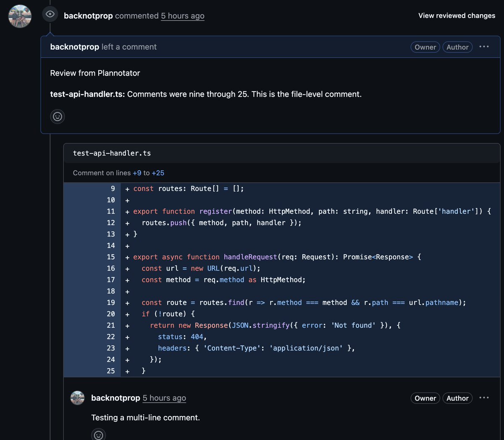Click Owner badge on review comment
The width and height of the screenshot is (504, 440).
[425, 47]
